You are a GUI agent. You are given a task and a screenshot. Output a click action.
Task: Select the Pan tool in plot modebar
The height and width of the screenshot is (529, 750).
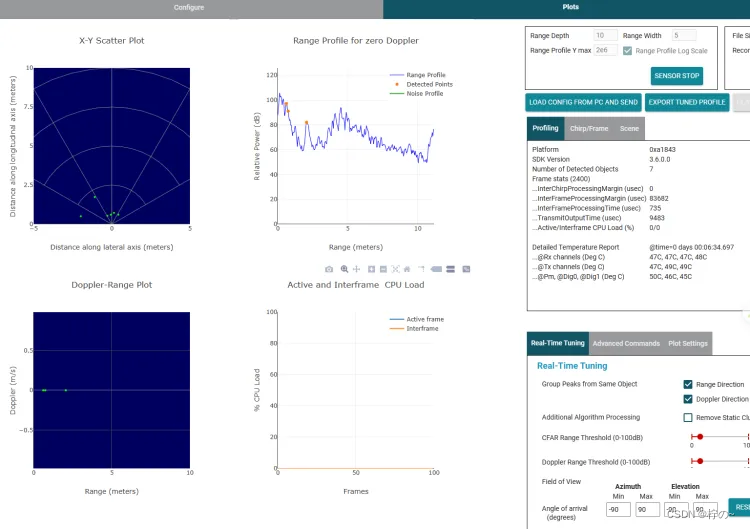pyautogui.click(x=356, y=269)
